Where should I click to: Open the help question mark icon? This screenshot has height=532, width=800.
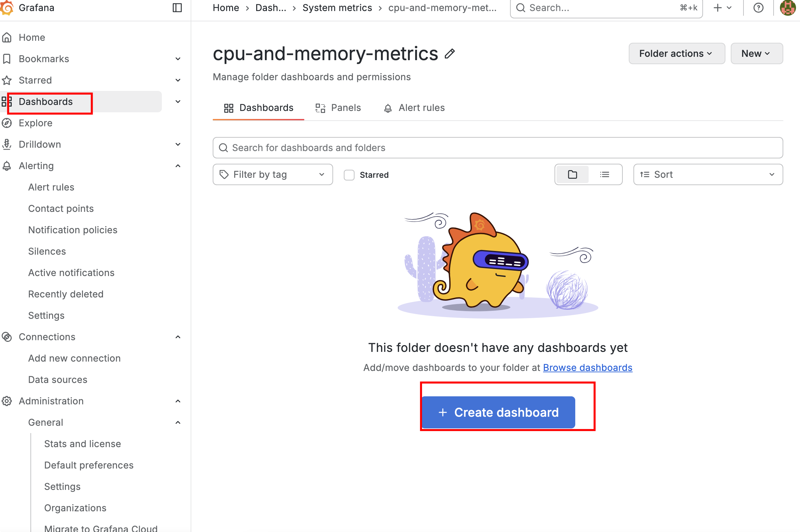click(x=758, y=7)
